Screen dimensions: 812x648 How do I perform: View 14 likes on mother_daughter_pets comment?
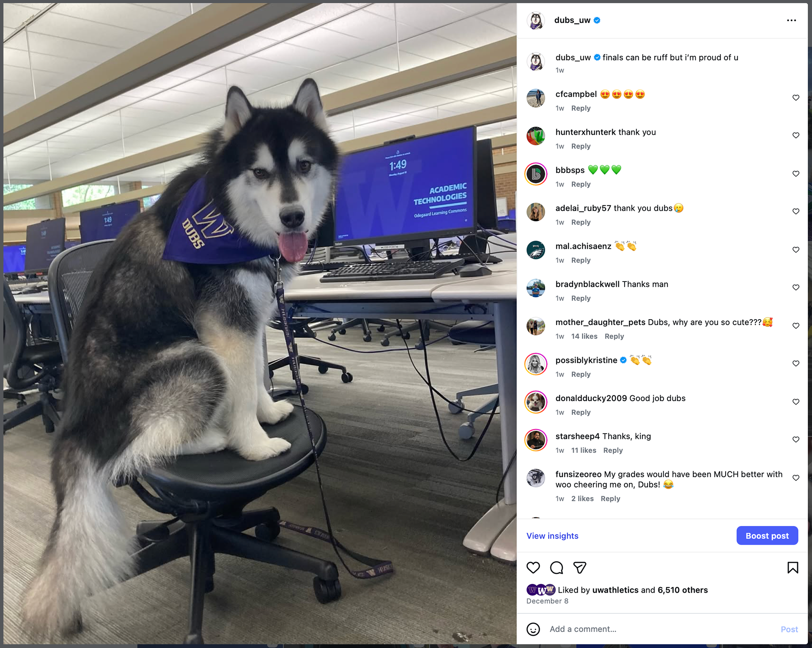pyautogui.click(x=584, y=336)
